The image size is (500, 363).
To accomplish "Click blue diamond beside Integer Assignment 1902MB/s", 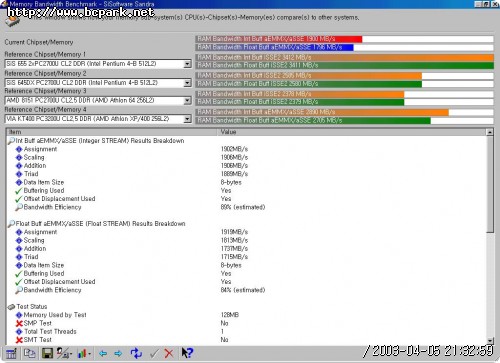I will point(19,149).
